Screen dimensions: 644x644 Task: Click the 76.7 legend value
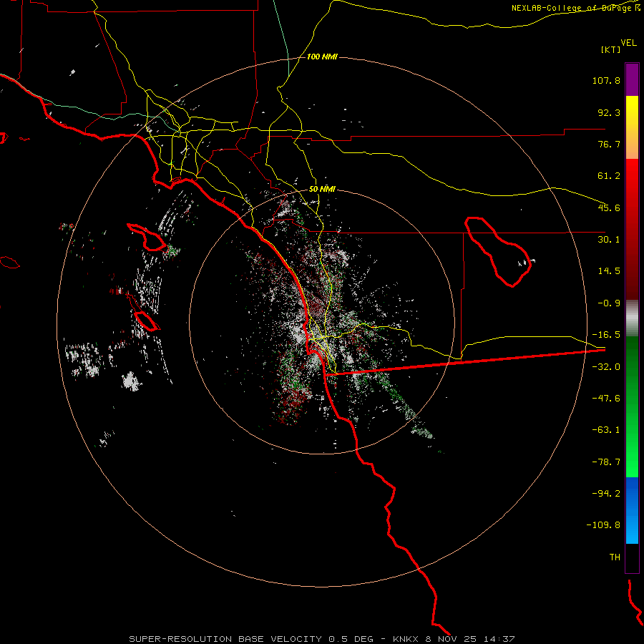609,144
